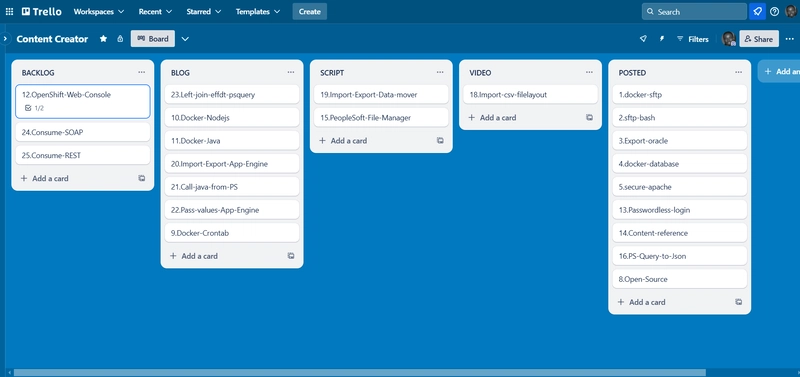Open the Starred dropdown menu
Viewport: 800px width, 377px height.
coord(204,11)
